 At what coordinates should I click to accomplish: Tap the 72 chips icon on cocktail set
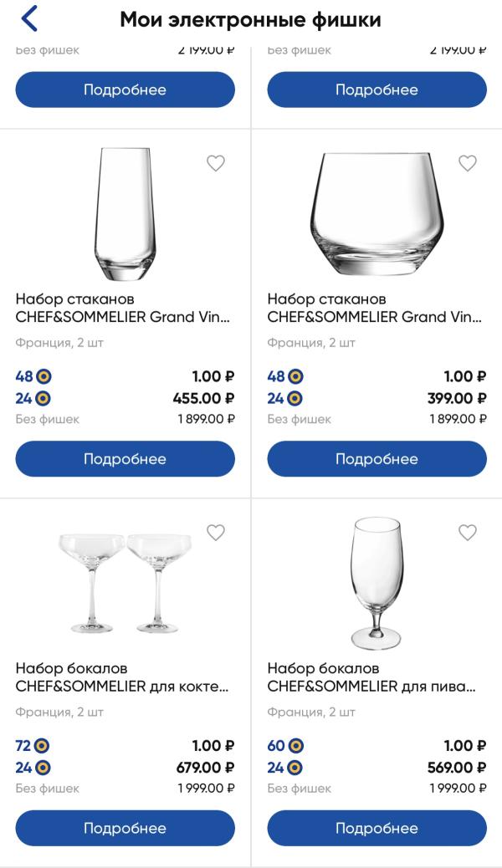(x=44, y=746)
